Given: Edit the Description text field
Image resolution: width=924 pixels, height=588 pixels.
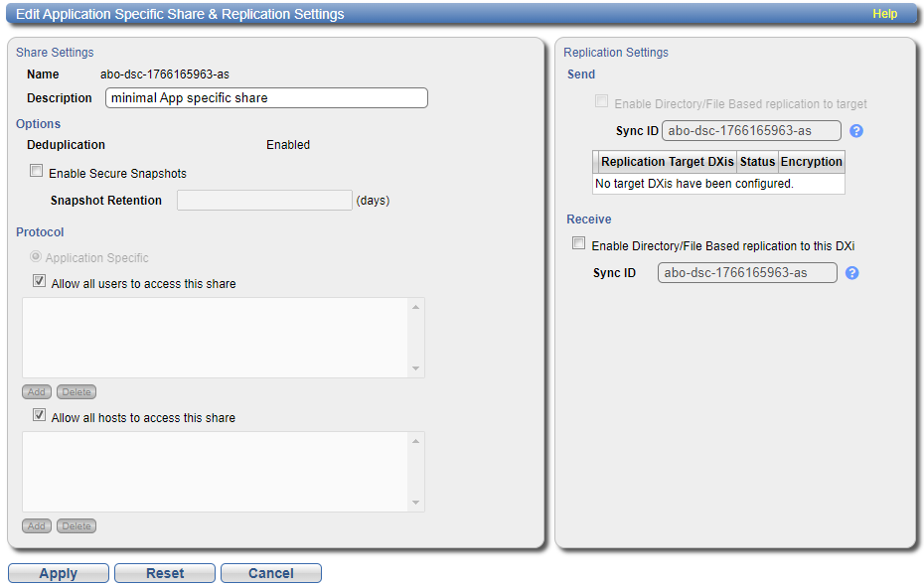Looking at the screenshot, I should (266, 98).
